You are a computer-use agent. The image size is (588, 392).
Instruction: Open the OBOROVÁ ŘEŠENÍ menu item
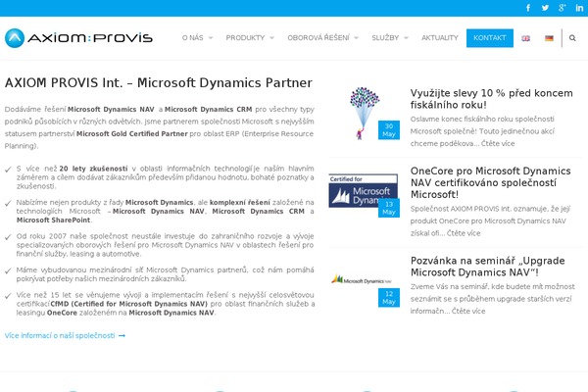[x=318, y=38]
